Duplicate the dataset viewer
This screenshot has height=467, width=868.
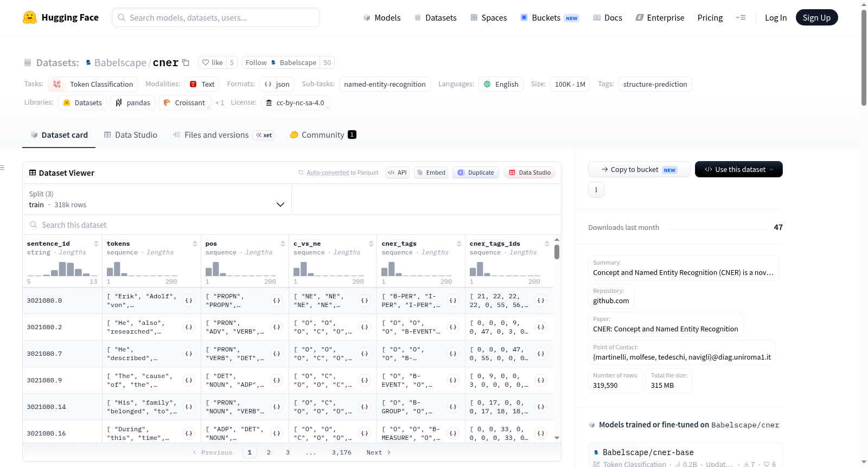[476, 172]
